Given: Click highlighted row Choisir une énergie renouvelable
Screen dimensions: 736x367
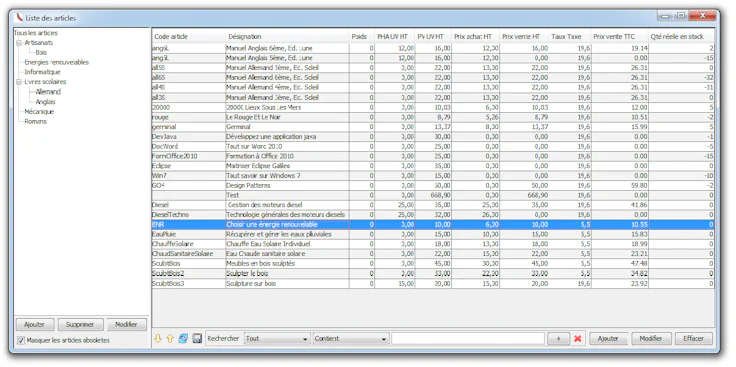Looking at the screenshot, I should coord(433,225).
